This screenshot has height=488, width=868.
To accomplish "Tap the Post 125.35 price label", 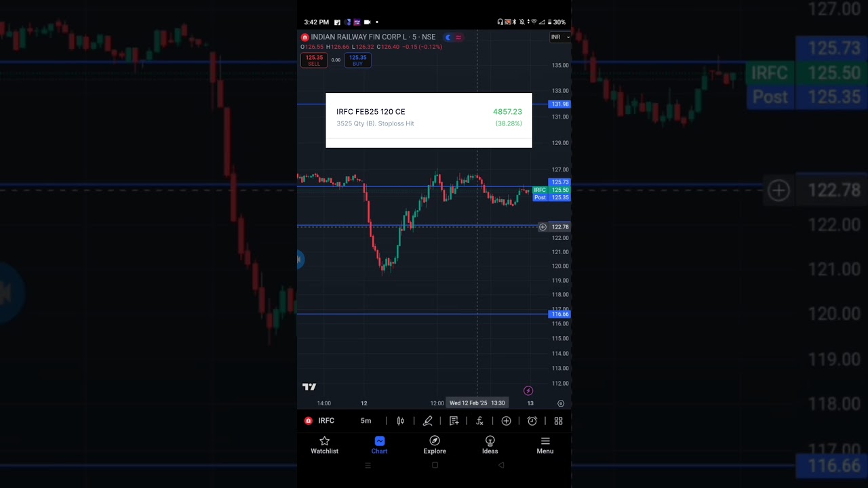I will (551, 197).
